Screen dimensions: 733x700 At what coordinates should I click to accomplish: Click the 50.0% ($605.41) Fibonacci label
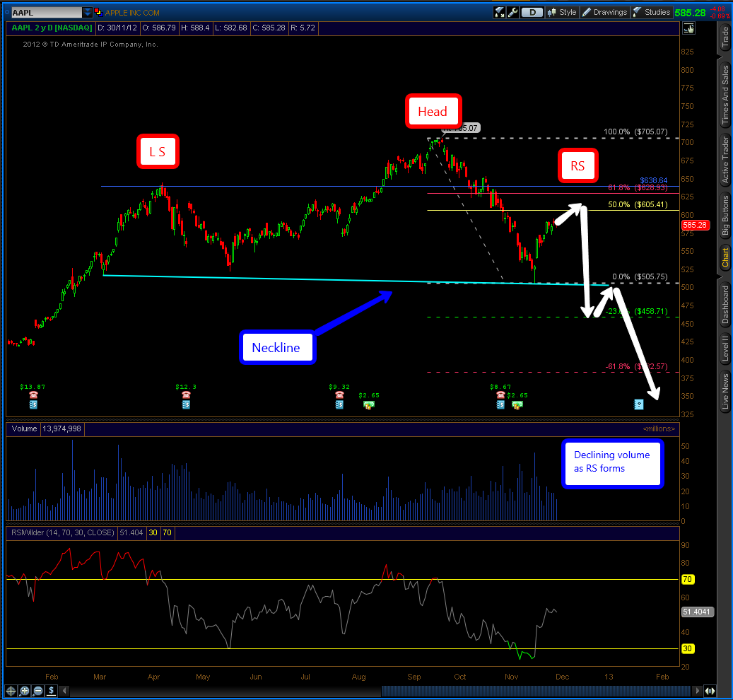point(638,205)
